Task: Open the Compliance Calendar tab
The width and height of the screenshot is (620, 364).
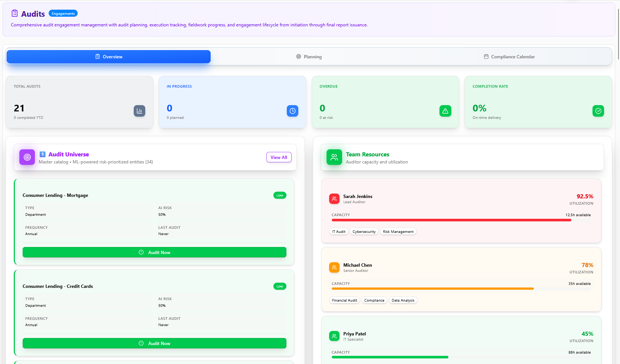Action: [509, 57]
